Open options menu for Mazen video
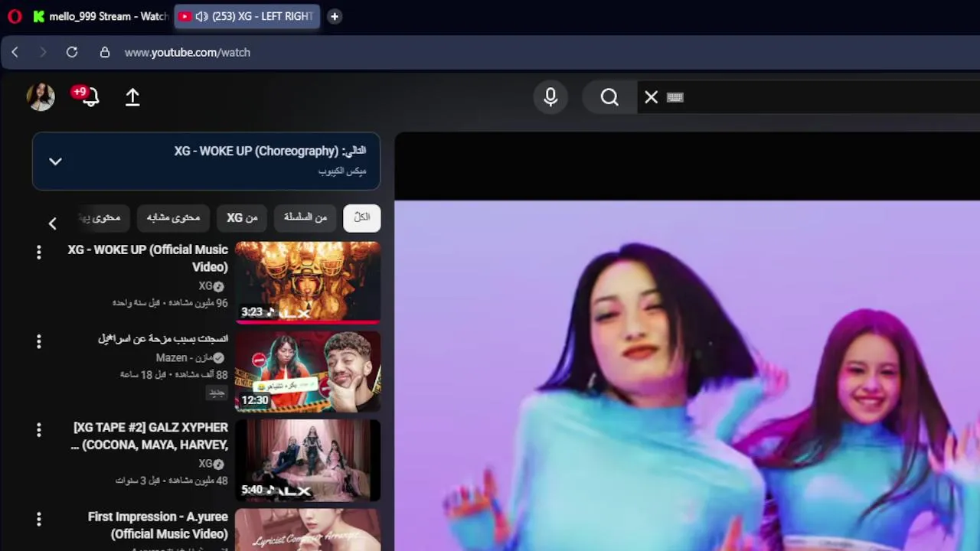Screen dimensions: 980x551 (x=38, y=341)
